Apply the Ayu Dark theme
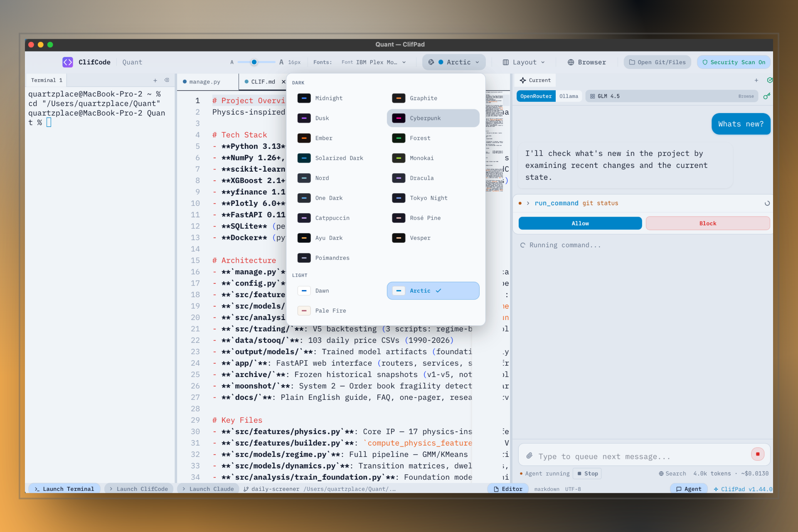The width and height of the screenshot is (798, 532). [x=338, y=238]
